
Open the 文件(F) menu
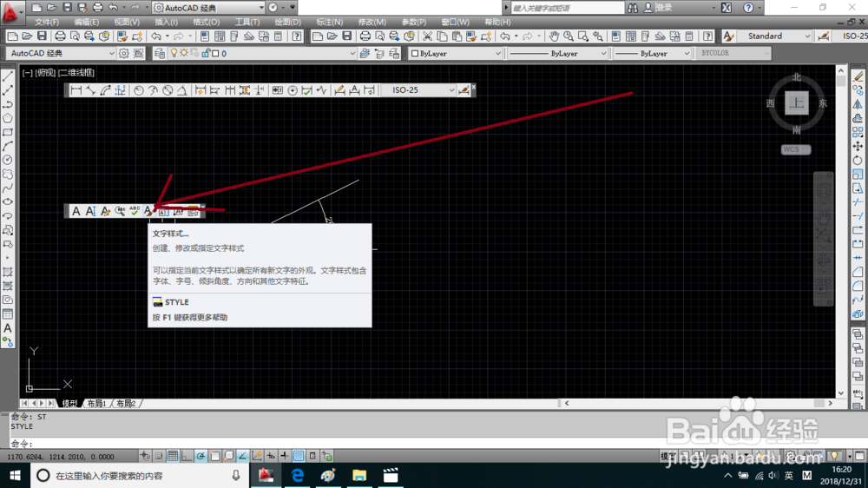47,23
